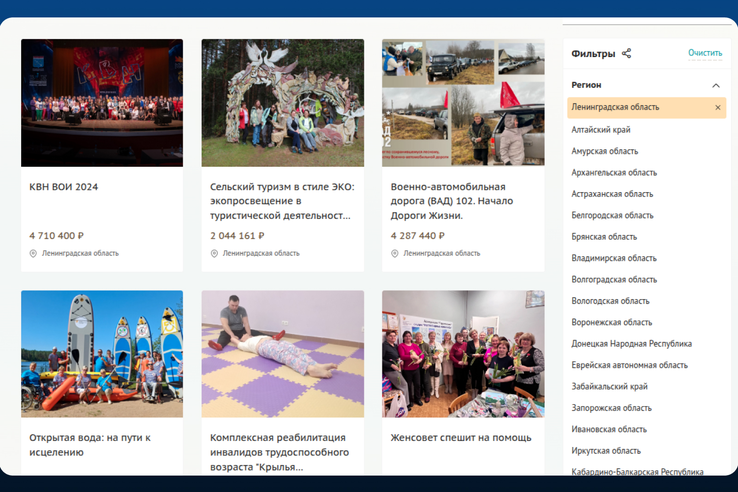
Task: Click the share icon next to Фильтры
Action: tap(627, 53)
